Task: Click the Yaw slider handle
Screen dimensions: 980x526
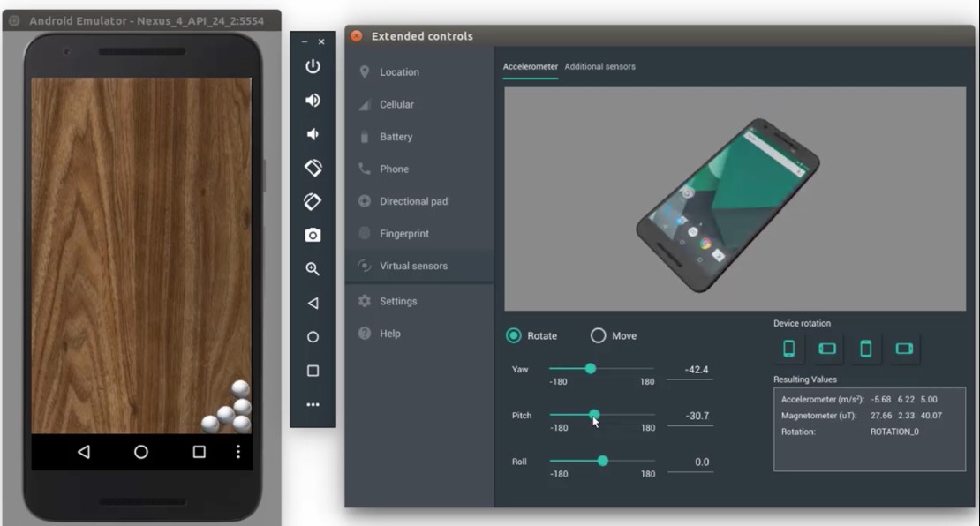Action: (590, 369)
